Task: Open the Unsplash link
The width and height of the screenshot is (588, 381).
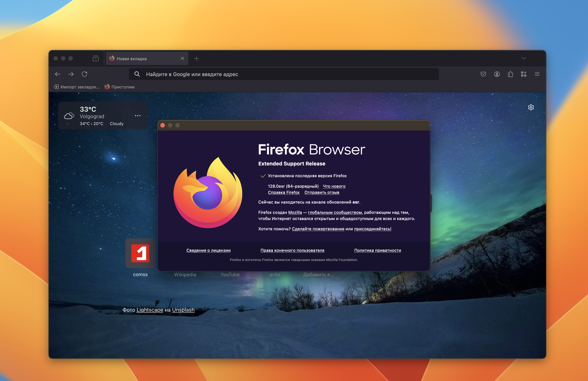Action: pyautogui.click(x=183, y=310)
